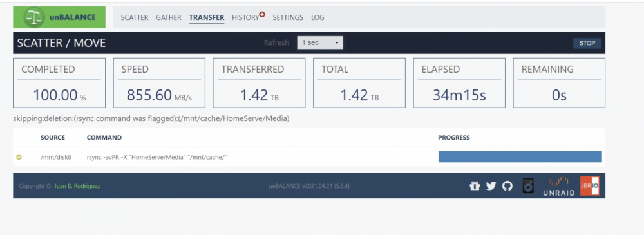
Task: Click the 855.60 MB/s speed value
Action: point(159,95)
